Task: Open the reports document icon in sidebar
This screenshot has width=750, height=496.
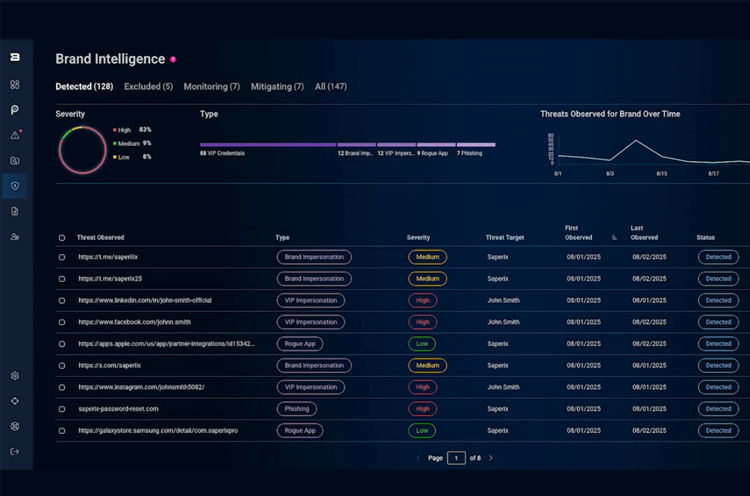Action: tap(15, 211)
